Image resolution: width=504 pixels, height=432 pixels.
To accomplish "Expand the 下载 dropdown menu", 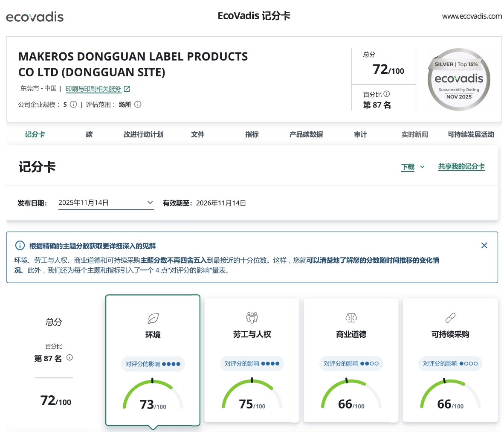I will pos(413,167).
